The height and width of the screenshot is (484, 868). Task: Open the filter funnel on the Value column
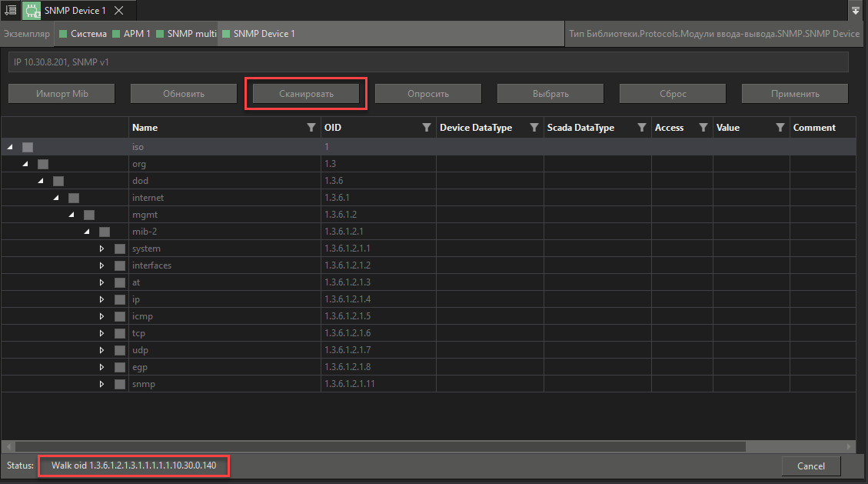780,127
